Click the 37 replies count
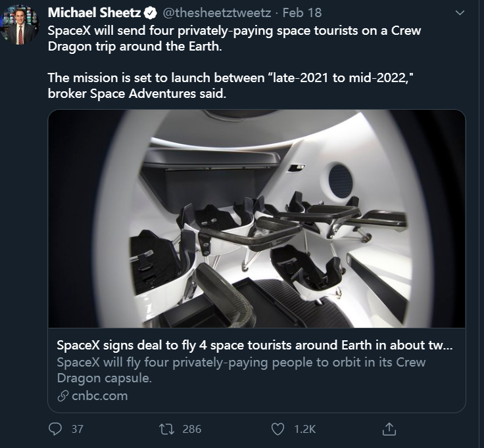 77,429
